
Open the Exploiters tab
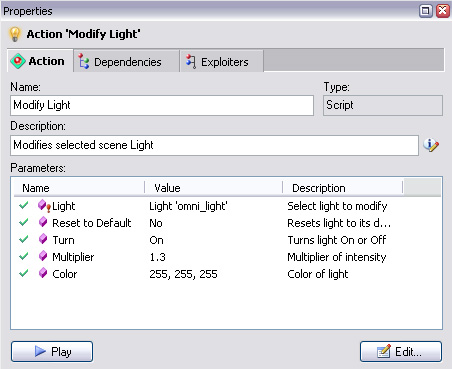222,62
